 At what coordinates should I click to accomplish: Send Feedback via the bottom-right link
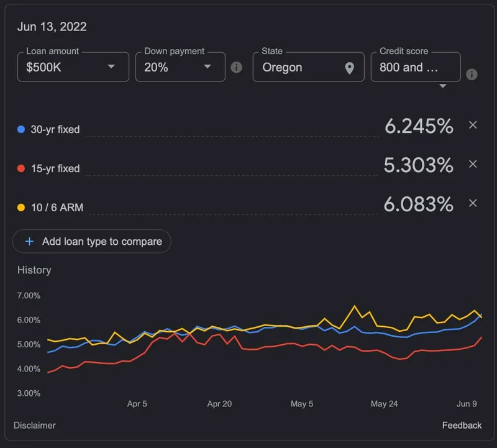(x=462, y=426)
